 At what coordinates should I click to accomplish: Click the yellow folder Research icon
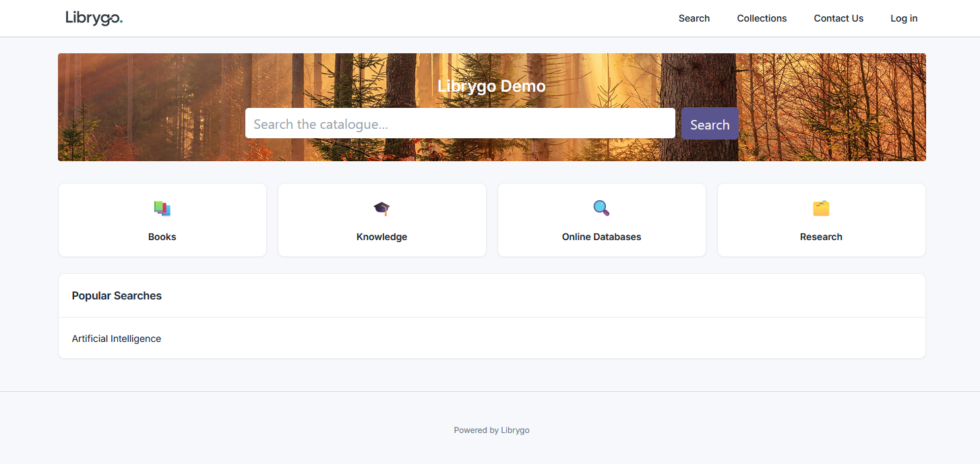coord(821,208)
